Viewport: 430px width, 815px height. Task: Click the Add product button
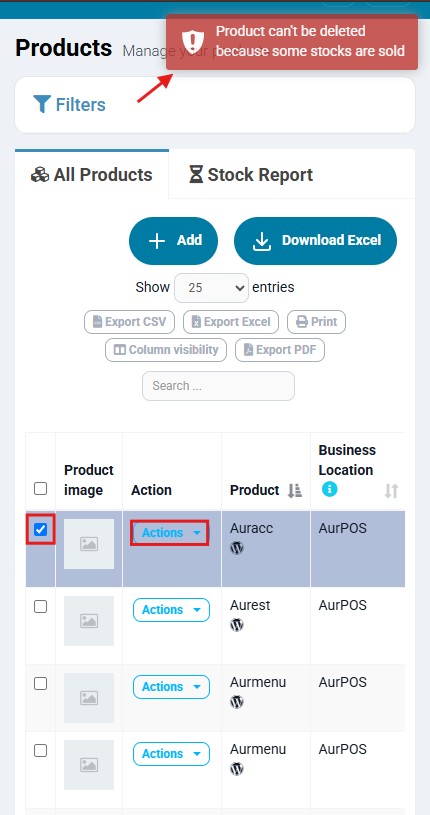pyautogui.click(x=173, y=241)
